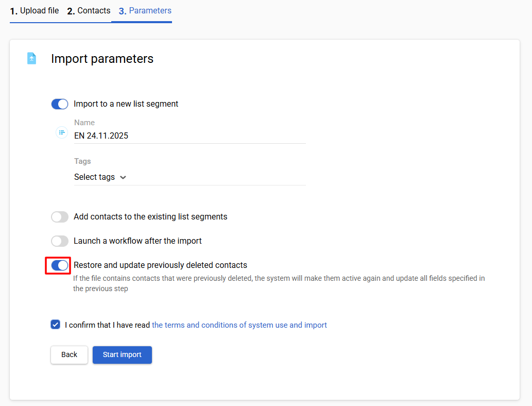Click 'Launch a workflow after the import' label
Screen dimensions: 532x406
(x=138, y=241)
